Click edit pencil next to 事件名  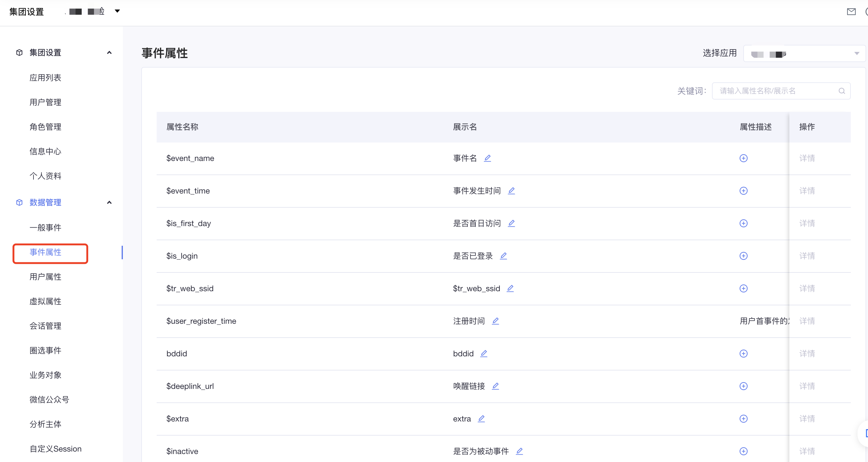pyautogui.click(x=487, y=158)
